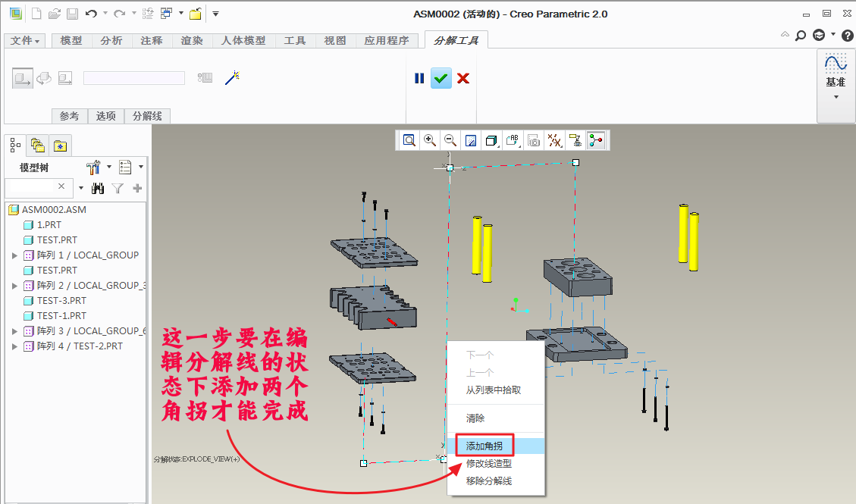Screen dimensions: 856x504
Task: Click the Refit zoom icon in view toolbar
Action: click(409, 140)
